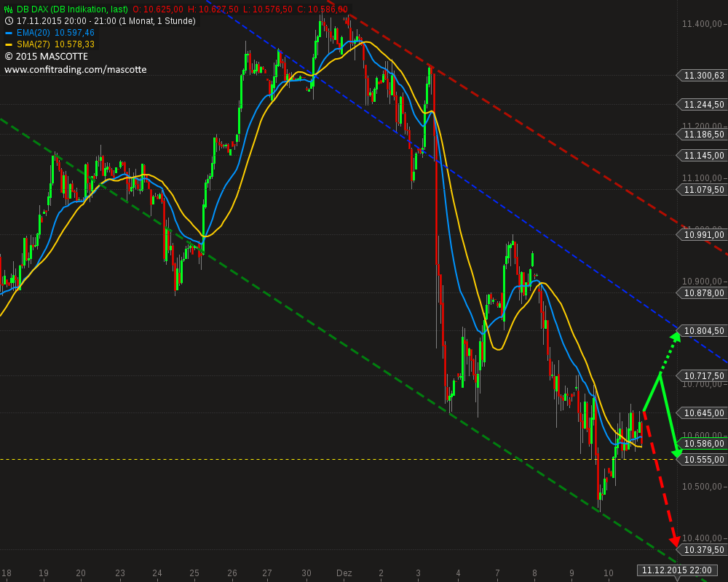The height and width of the screenshot is (582, 728).
Task: Click the date 30 on time axis
Action: pyautogui.click(x=306, y=573)
